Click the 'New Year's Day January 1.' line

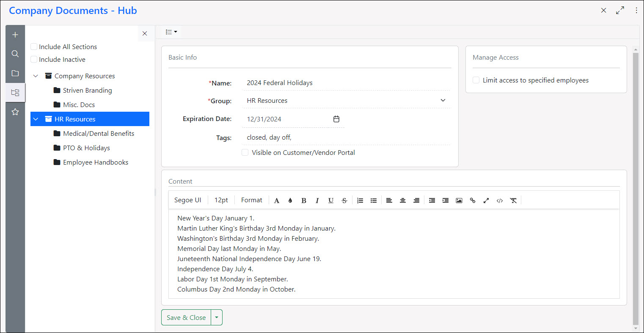(x=216, y=218)
